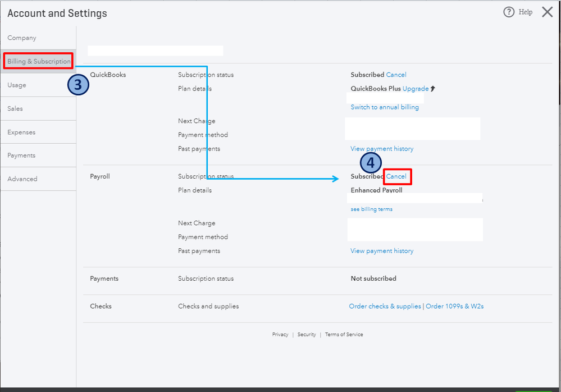561x392 pixels.
Task: Cancel the Payroll subscription
Action: click(396, 176)
